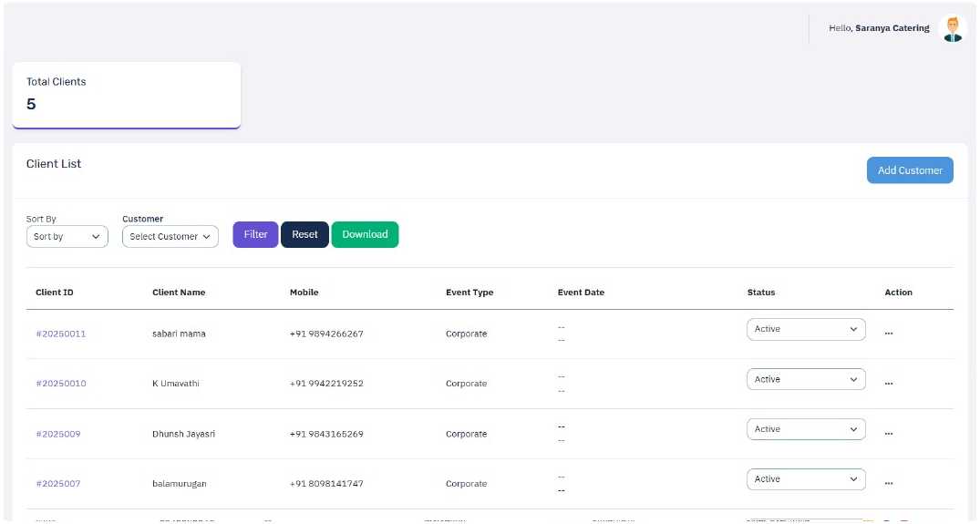Select mobile number +91 9942219252
Image resolution: width=980 pixels, height=524 pixels.
coord(326,384)
